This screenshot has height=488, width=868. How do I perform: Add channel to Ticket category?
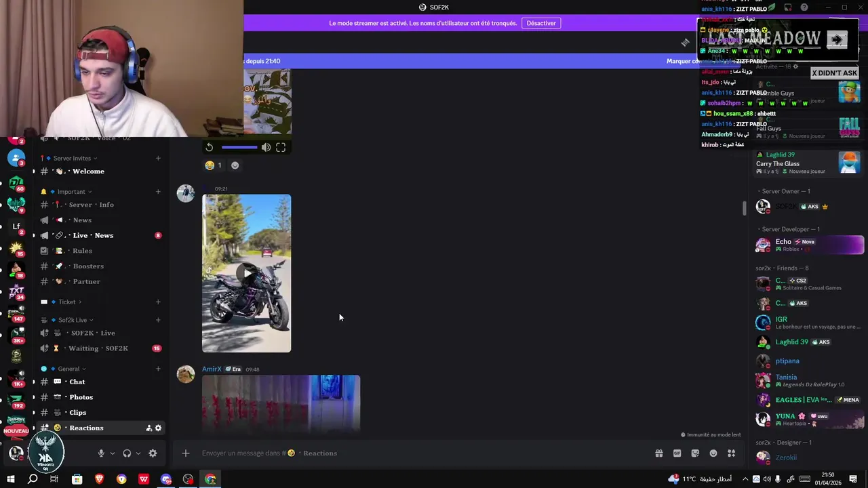pos(158,302)
